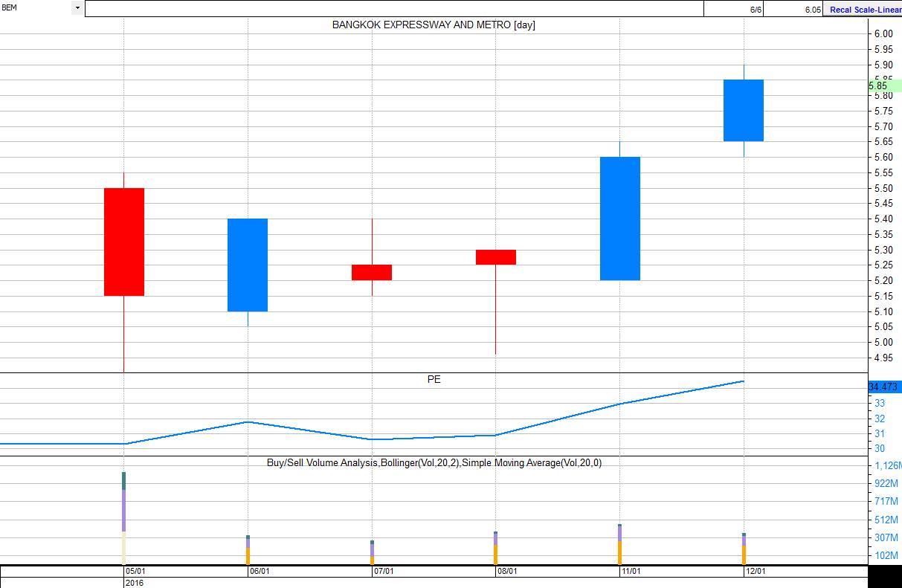Image resolution: width=902 pixels, height=588 pixels.
Task: Click the PE line point at 06/01
Action: (x=248, y=422)
